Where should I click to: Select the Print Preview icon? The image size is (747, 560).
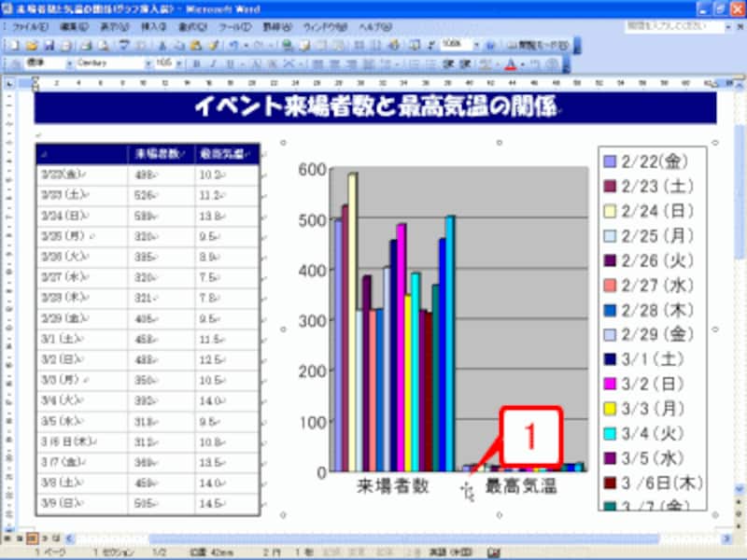(x=106, y=43)
